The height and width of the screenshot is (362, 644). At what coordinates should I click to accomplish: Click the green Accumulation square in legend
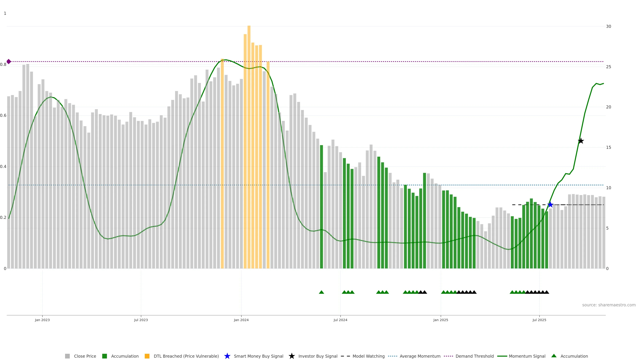click(x=104, y=356)
